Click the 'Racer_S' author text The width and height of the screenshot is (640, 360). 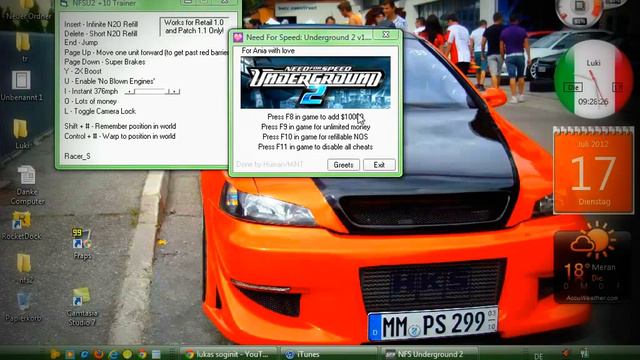(77, 156)
